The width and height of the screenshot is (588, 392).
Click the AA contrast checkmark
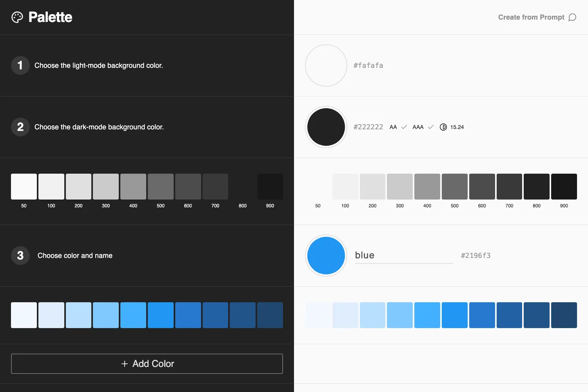coord(404,127)
